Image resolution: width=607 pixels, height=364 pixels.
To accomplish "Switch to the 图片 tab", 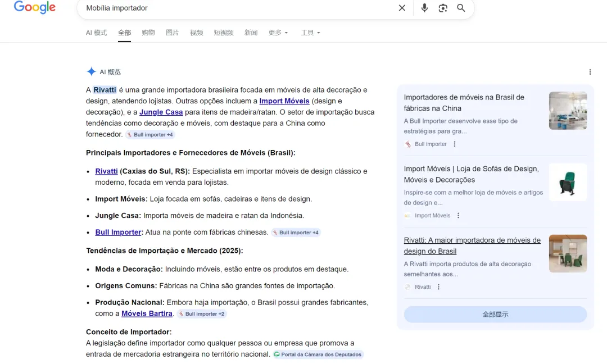I will tap(173, 33).
